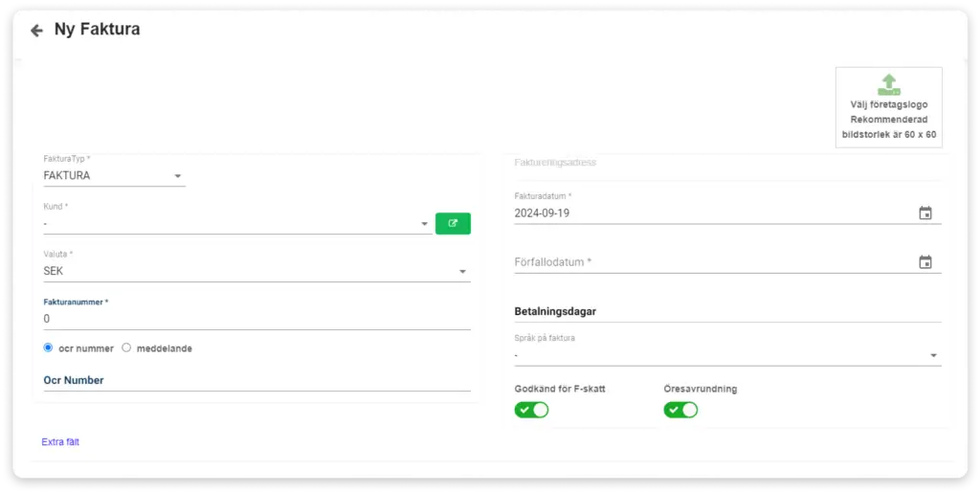Screen dimensions: 980x493
Task: Open the Kund customer dropdown
Action: pos(237,224)
